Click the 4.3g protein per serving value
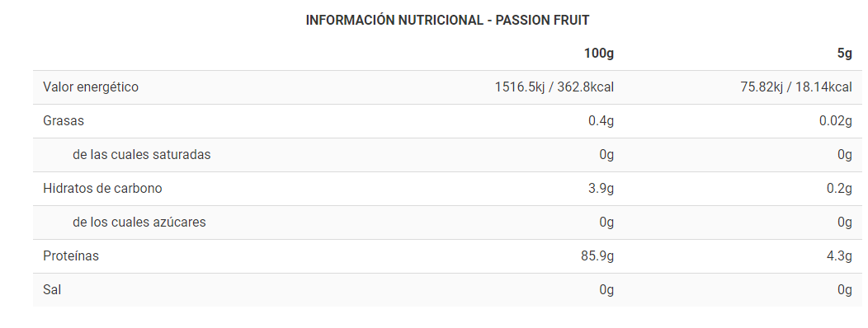868x328 pixels. (x=839, y=255)
